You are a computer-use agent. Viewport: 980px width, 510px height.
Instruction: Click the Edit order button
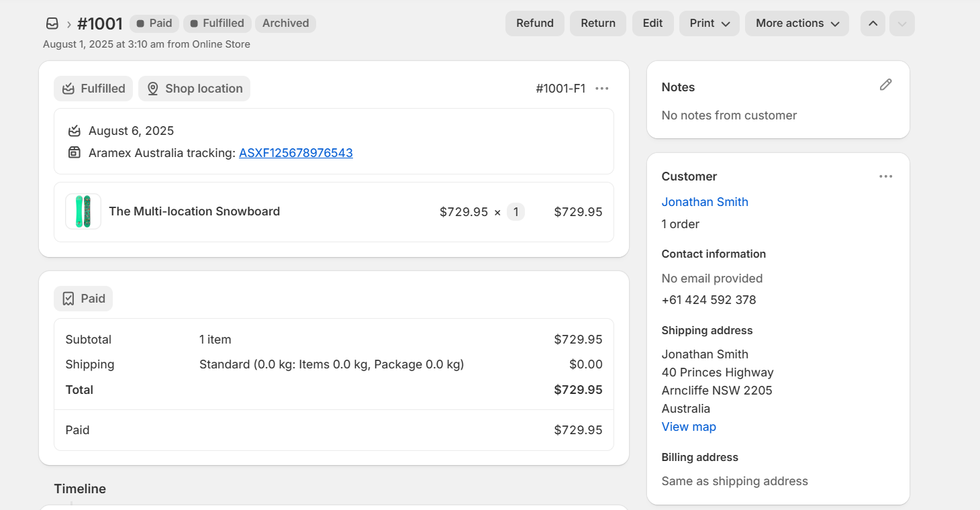click(652, 23)
